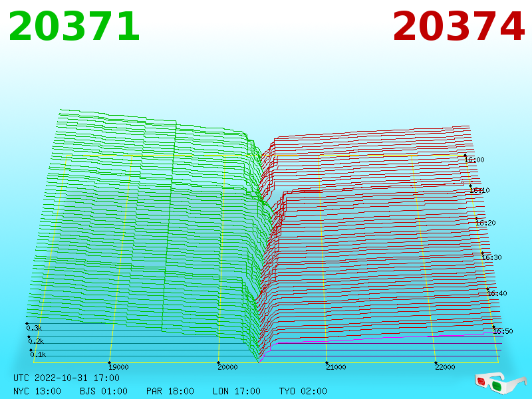Click the PAR 18:00 clock text

(x=170, y=391)
